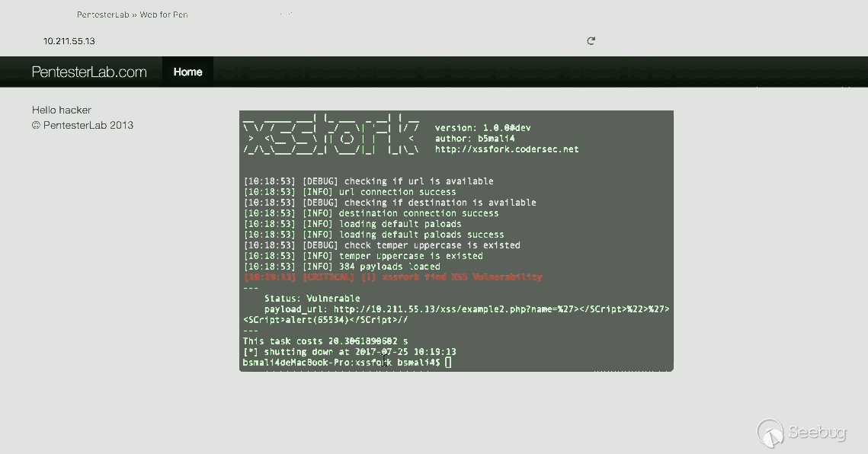
Task: Click the 'shutting down at 2017-07-25' line
Action: [350, 352]
